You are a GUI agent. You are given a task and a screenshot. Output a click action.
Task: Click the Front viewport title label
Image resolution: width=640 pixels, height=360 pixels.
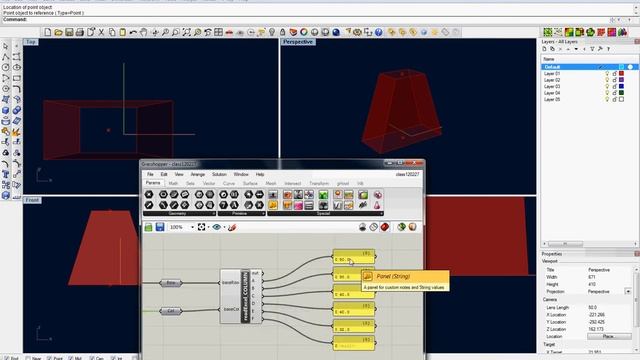(x=32, y=200)
